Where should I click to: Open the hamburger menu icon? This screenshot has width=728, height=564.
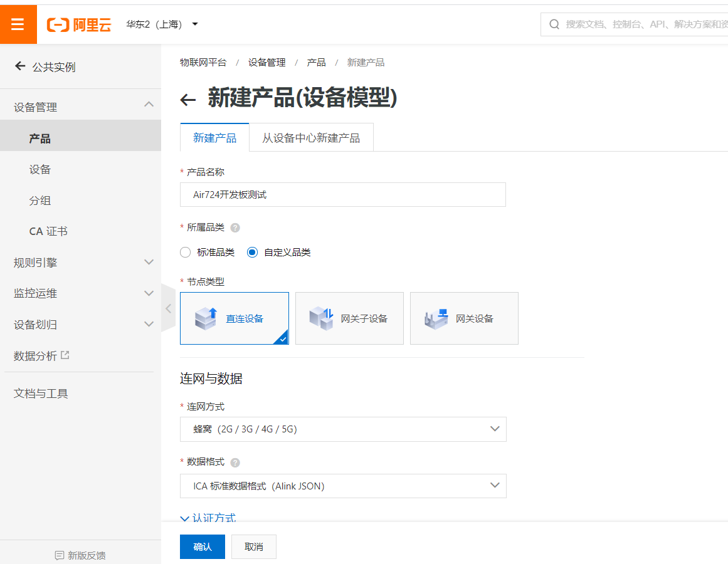tap(18, 24)
